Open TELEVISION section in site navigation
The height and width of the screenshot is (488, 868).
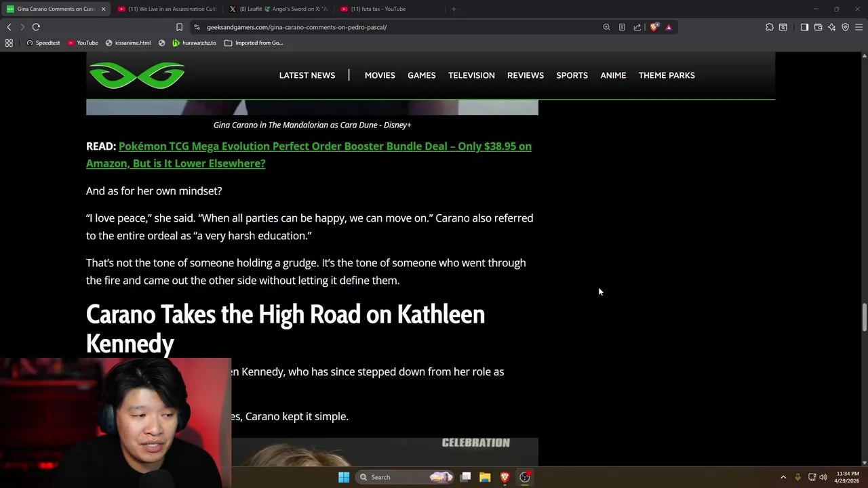click(x=471, y=75)
